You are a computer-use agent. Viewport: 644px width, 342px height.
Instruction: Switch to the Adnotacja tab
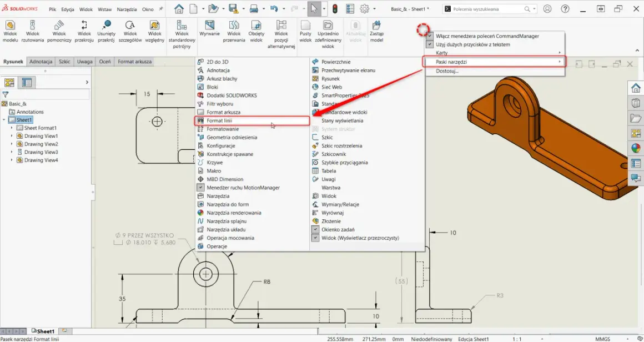point(41,62)
